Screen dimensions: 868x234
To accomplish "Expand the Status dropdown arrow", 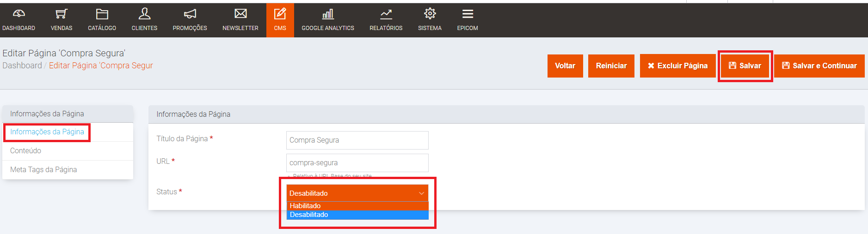I will pyautogui.click(x=421, y=193).
